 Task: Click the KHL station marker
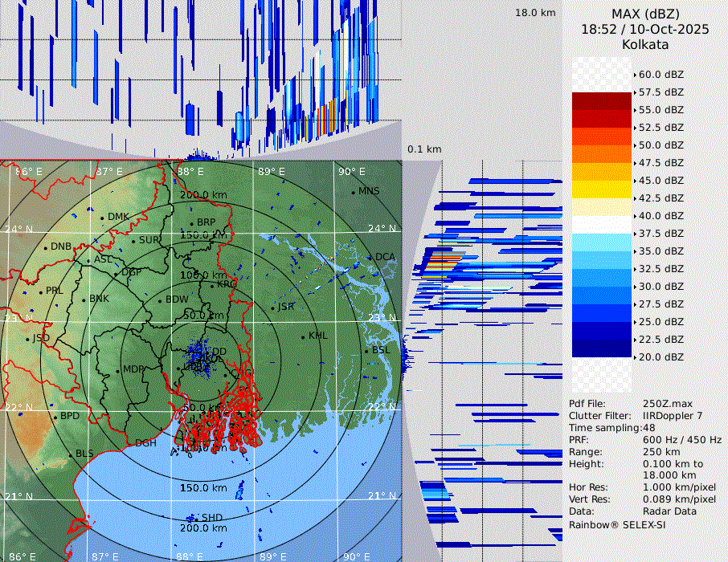[303, 336]
